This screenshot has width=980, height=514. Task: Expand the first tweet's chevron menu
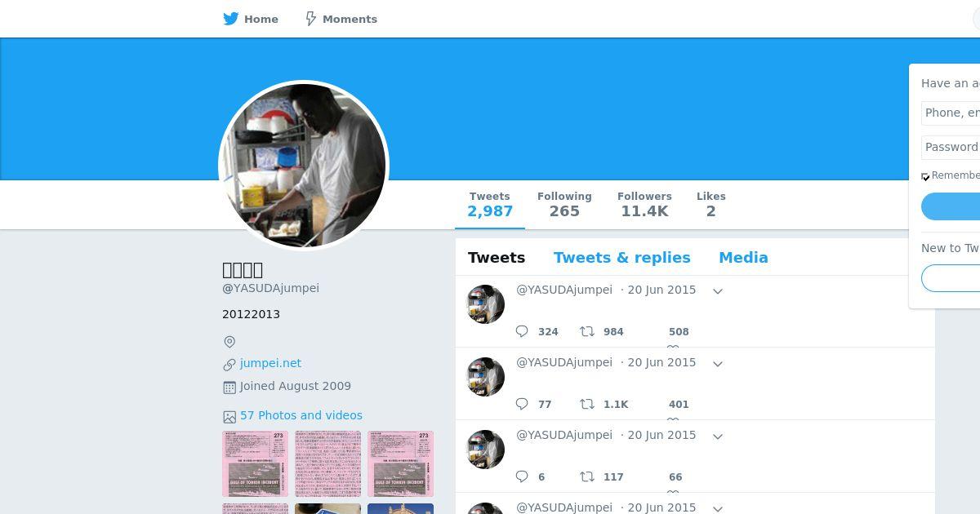[718, 290]
